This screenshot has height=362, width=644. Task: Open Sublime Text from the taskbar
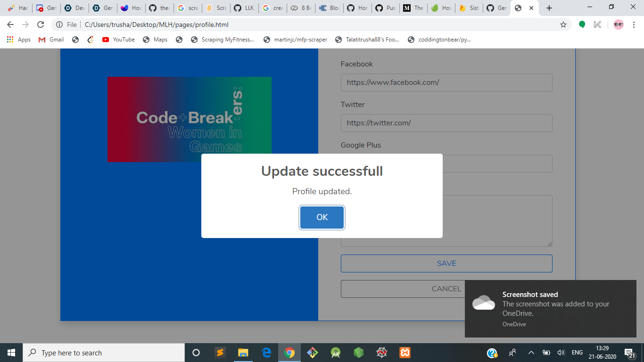(x=219, y=353)
